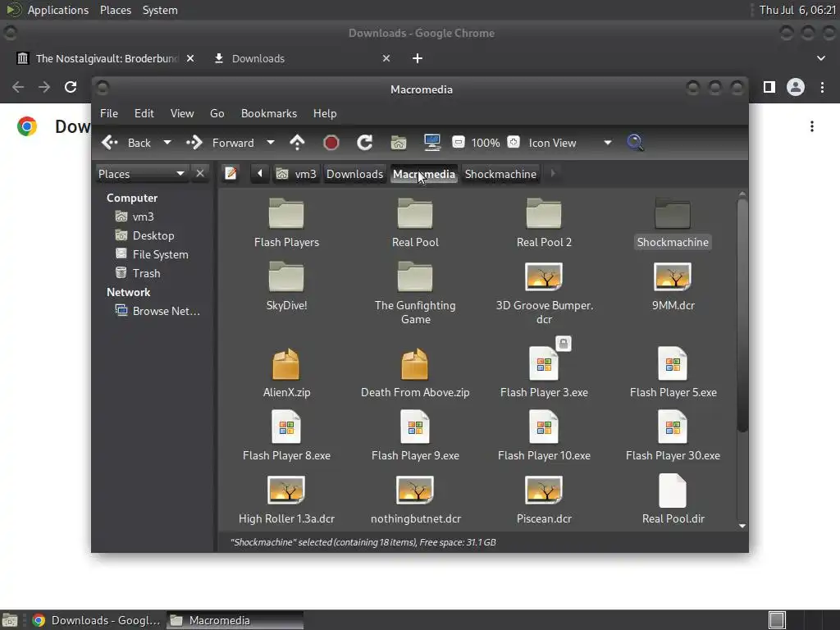Viewport: 840px width, 630px height.
Task: Go to vm3 in the path bar
Action: pos(296,174)
